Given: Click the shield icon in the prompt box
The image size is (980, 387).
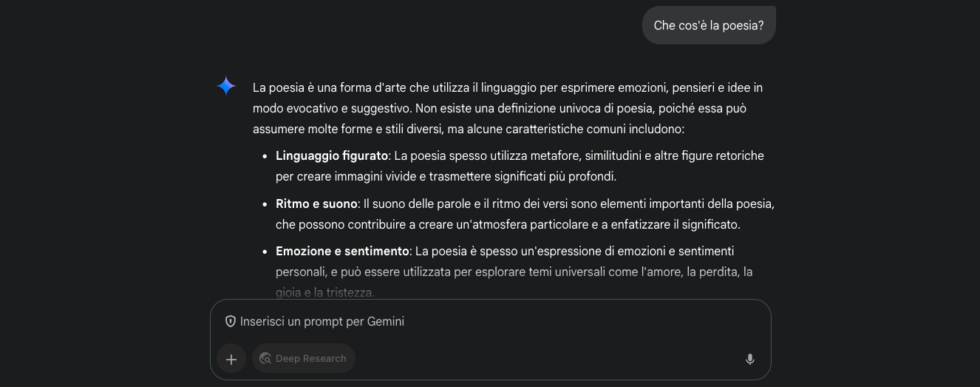Looking at the screenshot, I should tap(231, 322).
